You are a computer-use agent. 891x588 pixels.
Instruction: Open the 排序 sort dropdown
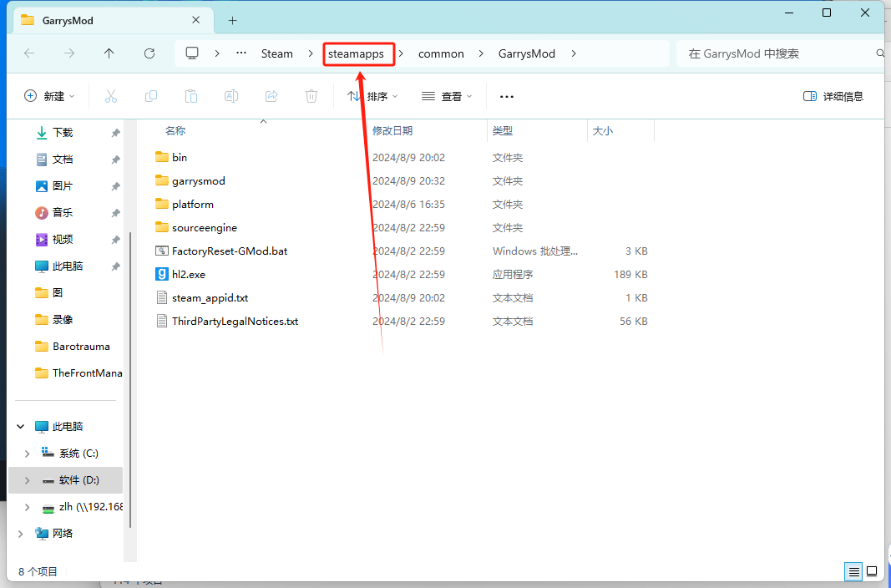pos(372,96)
